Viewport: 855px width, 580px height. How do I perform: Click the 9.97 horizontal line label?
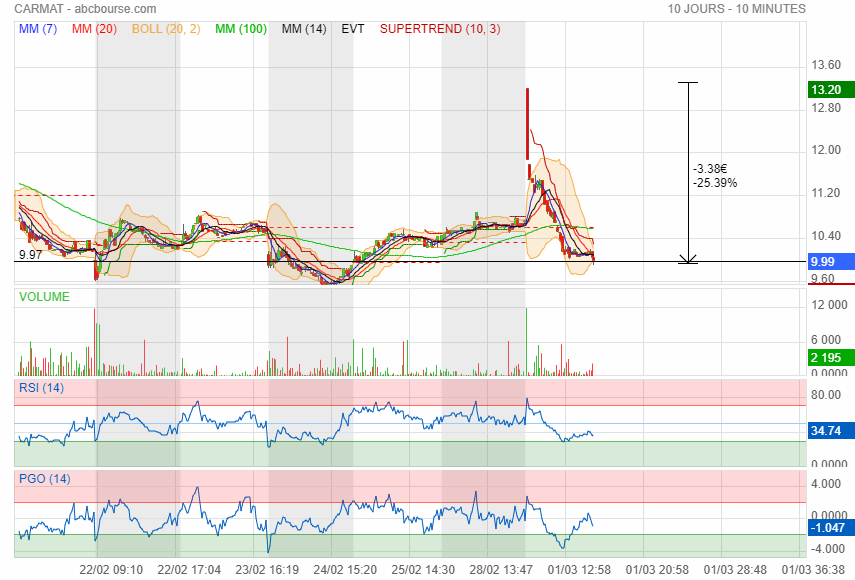31,255
